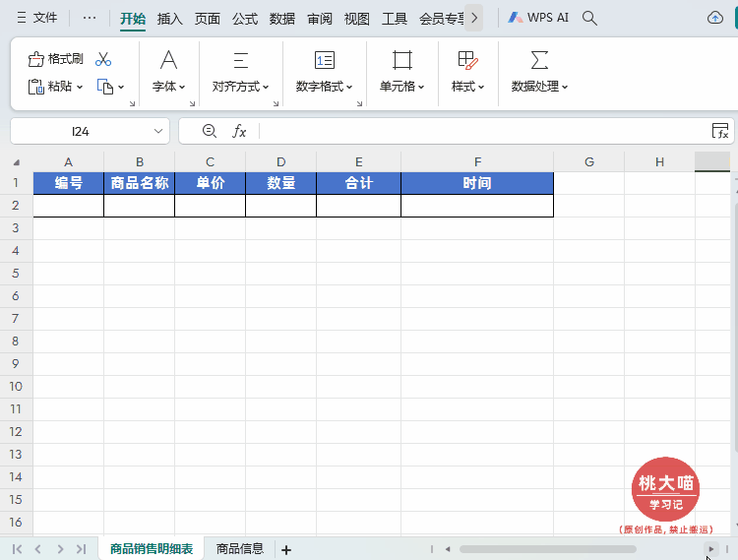Screen dimensions: 738x560
Task: Open the 对齐方式 alignment dropdown
Action: (240, 72)
